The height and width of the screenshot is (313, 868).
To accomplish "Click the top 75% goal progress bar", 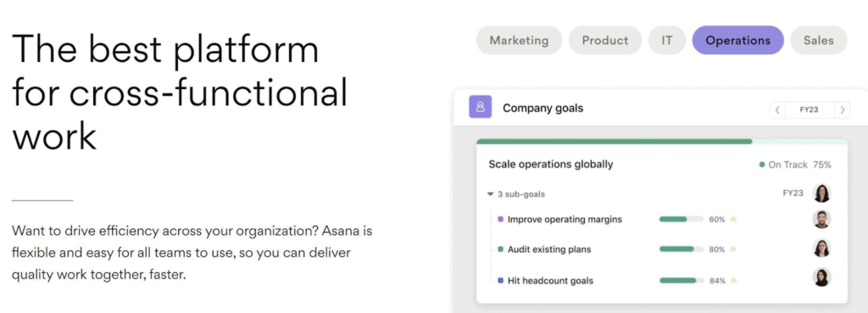I will coord(661,142).
